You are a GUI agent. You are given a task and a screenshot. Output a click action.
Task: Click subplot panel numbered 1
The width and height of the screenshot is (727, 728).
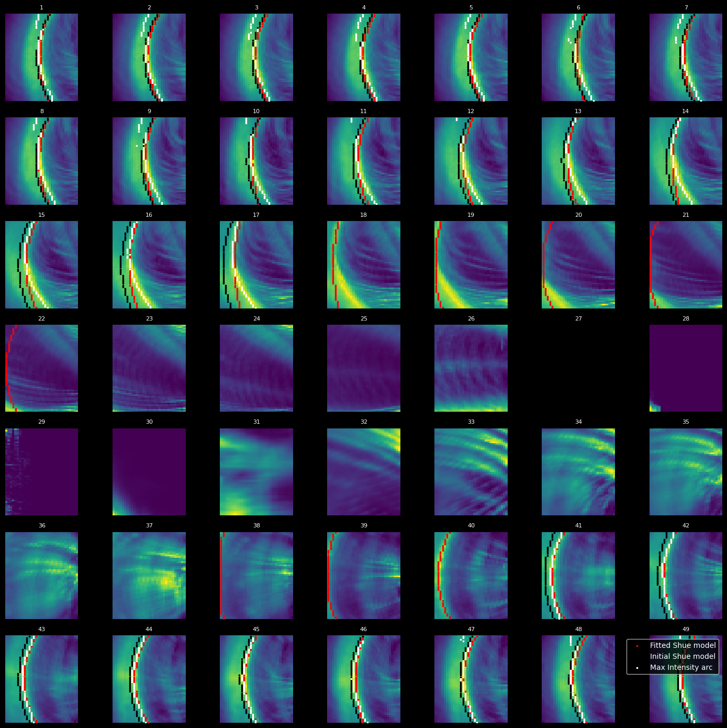click(42, 57)
